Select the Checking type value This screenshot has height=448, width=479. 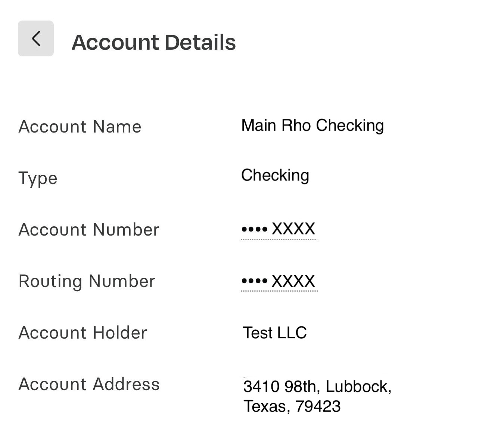275,175
